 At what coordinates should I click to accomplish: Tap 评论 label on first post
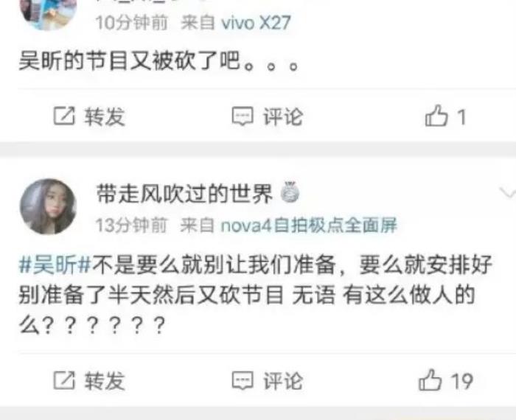point(283,116)
